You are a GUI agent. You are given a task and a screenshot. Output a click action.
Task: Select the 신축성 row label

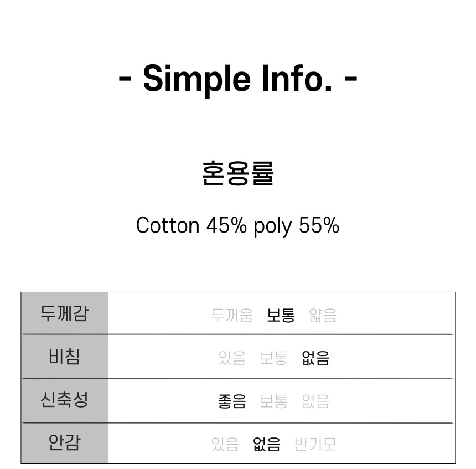(x=64, y=400)
